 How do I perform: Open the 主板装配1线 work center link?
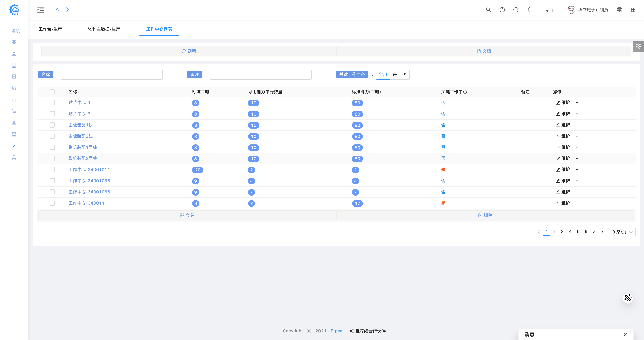pos(81,125)
